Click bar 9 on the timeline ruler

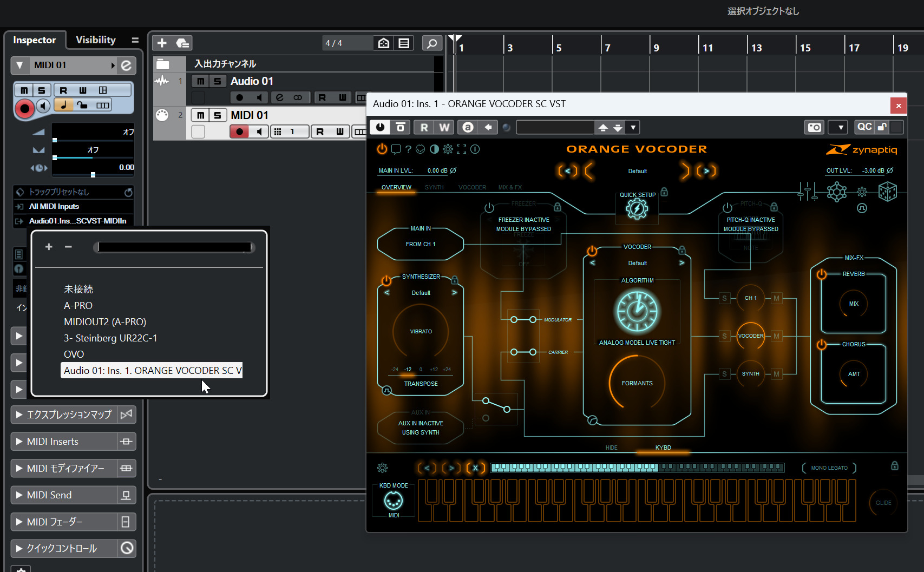656,48
